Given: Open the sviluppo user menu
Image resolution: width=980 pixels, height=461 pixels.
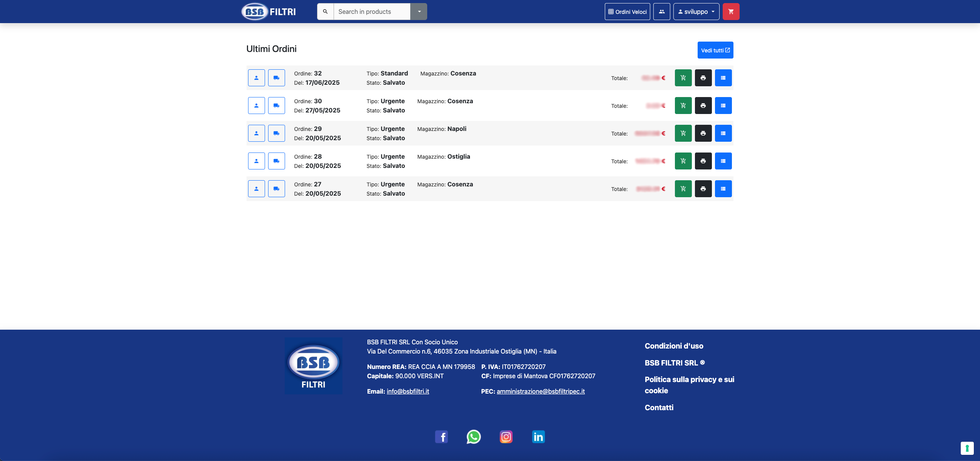Looking at the screenshot, I should pos(696,12).
